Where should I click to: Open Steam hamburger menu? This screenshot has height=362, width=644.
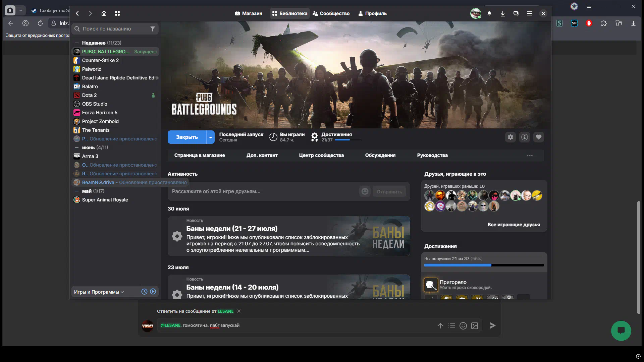pyautogui.click(x=530, y=13)
